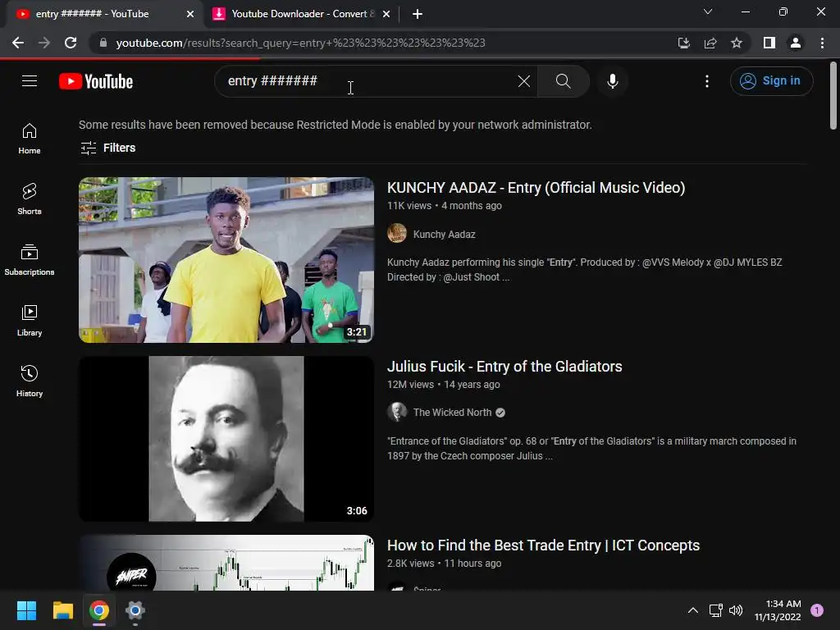Open Julius Fucik portrait thumbnail
Viewport: 840px width, 630px height.
pos(226,439)
